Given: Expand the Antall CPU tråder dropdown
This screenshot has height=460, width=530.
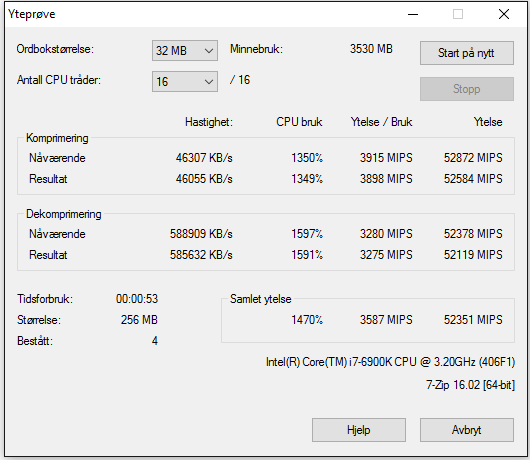Looking at the screenshot, I should [x=185, y=81].
